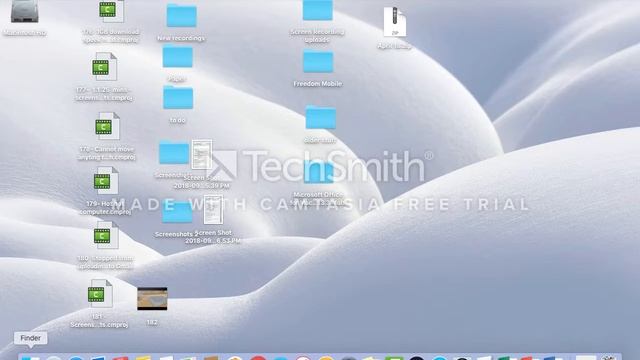Open the New recordings folder
640x360 pixels.
pos(182,16)
